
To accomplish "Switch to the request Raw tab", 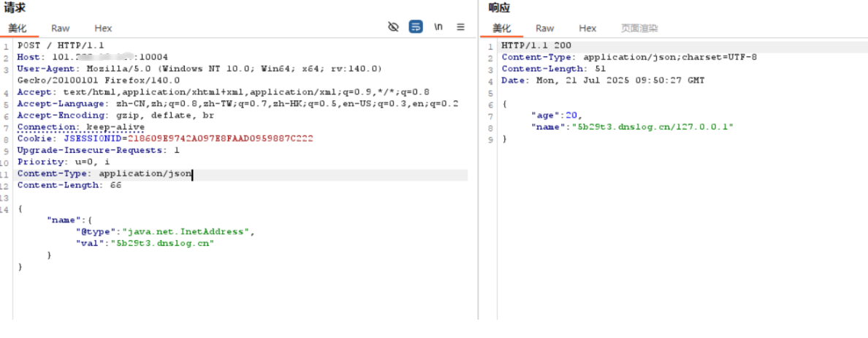I will [61, 29].
